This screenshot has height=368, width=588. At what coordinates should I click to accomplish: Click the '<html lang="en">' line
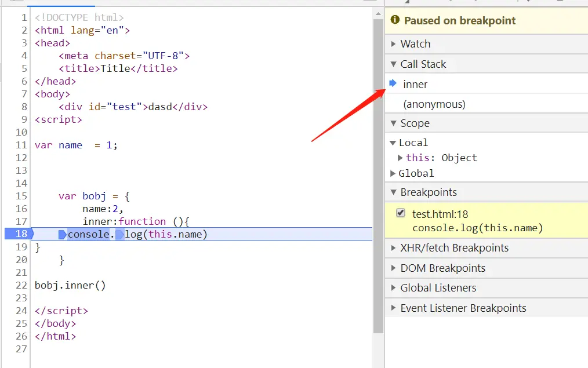(x=82, y=30)
